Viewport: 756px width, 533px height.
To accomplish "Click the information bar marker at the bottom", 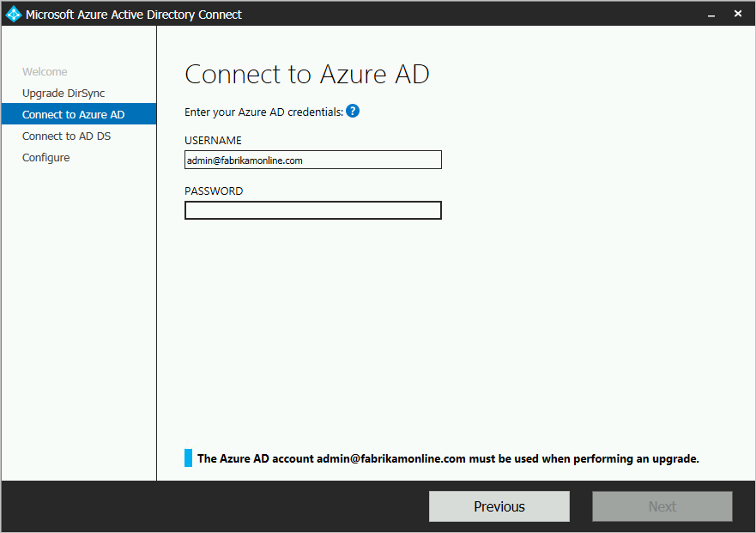I will [187, 457].
